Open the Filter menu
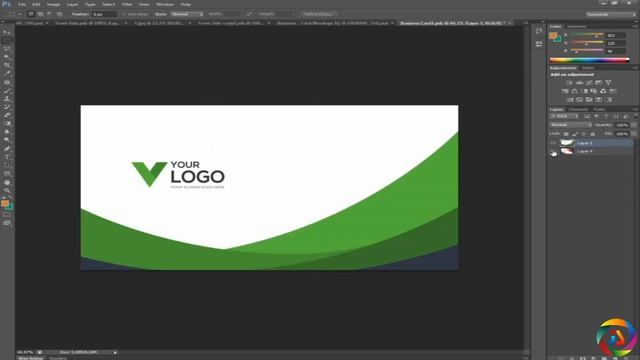The height and width of the screenshot is (360, 640). click(127, 4)
